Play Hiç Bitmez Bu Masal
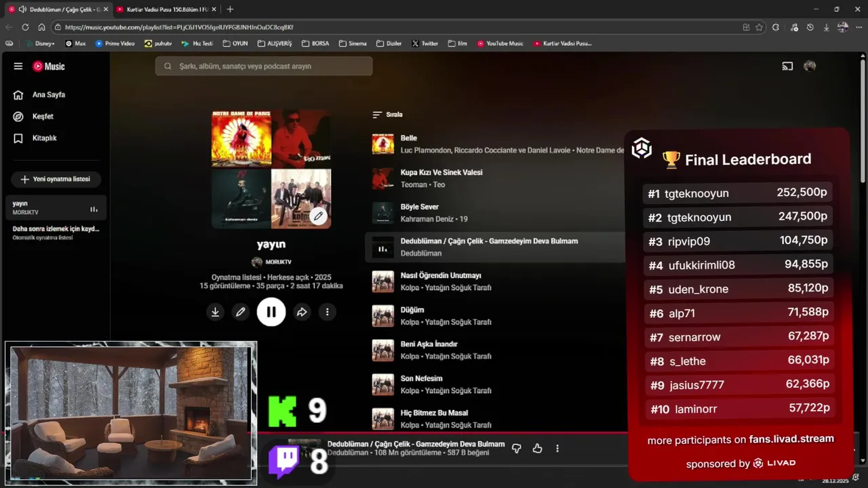The image size is (868, 488). pos(434,413)
